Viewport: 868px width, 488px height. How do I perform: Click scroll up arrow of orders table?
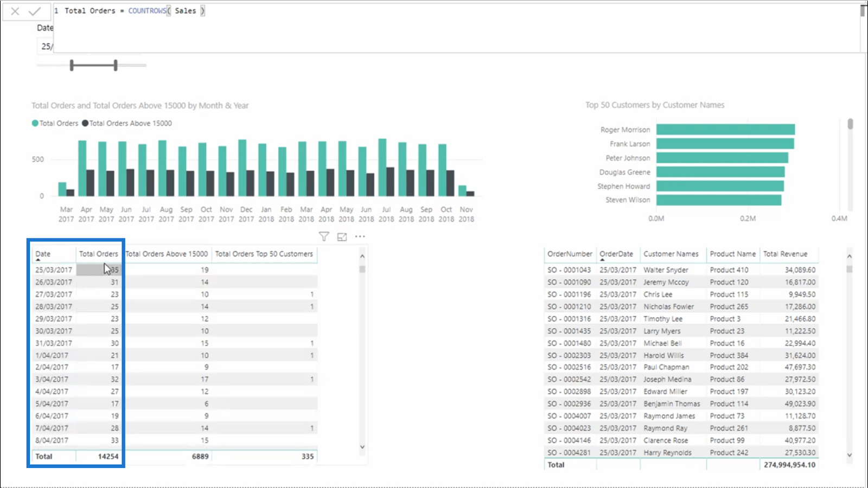tap(850, 256)
